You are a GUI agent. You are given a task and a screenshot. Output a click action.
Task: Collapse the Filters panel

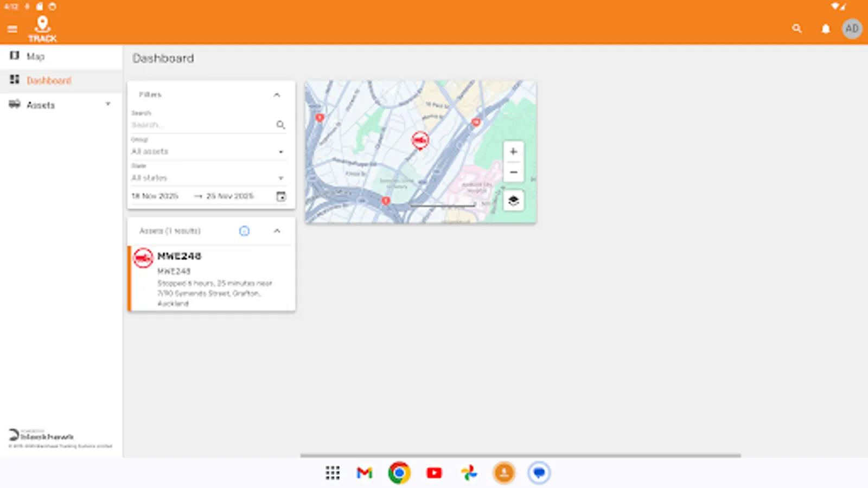tap(277, 94)
